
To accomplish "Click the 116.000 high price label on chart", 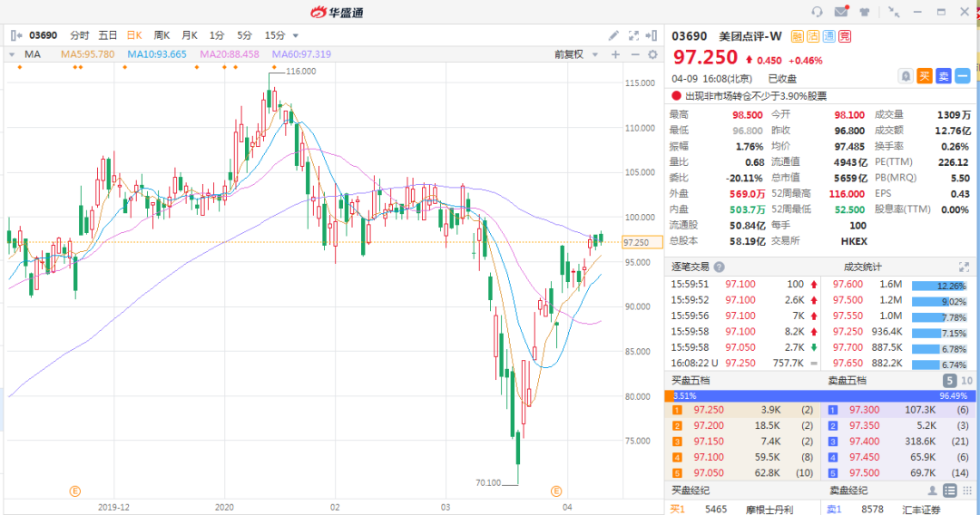I will [x=300, y=71].
